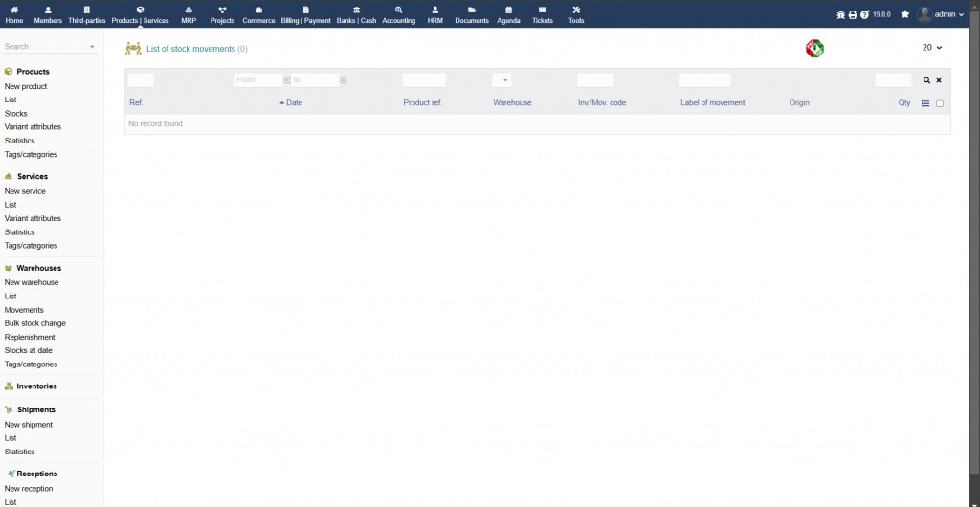Focus the Label of movement filter field
The height and width of the screenshot is (507, 980).
705,80
